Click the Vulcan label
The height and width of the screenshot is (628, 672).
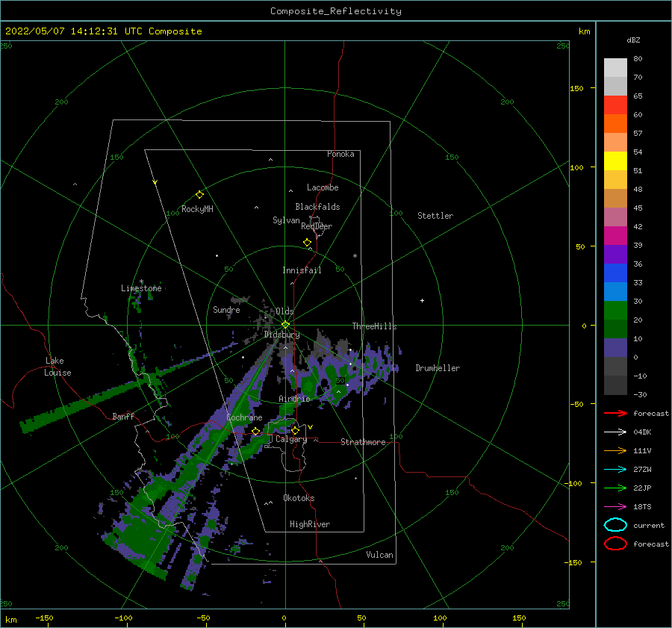[x=379, y=555]
